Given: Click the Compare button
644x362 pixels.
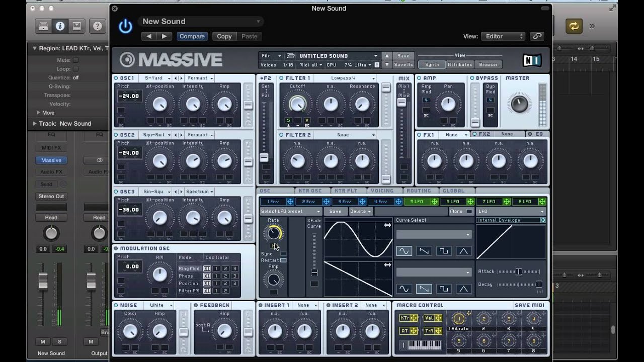Looking at the screenshot, I should tap(192, 36).
